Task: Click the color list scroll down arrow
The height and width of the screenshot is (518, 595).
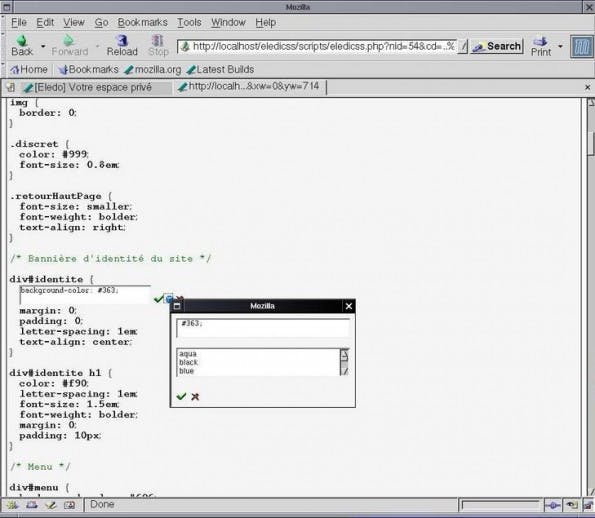Action: 344,371
